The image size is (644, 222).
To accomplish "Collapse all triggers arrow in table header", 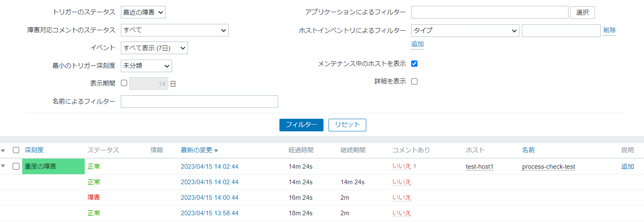I will [x=3, y=150].
